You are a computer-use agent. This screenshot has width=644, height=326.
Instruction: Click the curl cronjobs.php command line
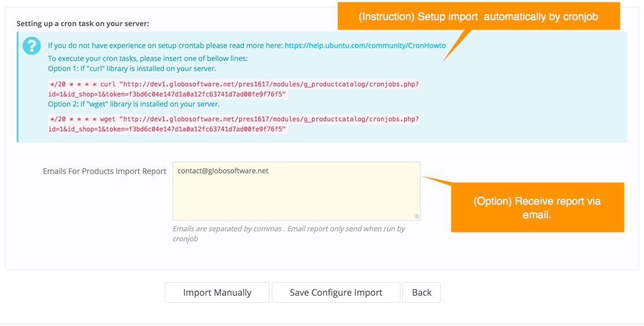pyautogui.click(x=234, y=85)
